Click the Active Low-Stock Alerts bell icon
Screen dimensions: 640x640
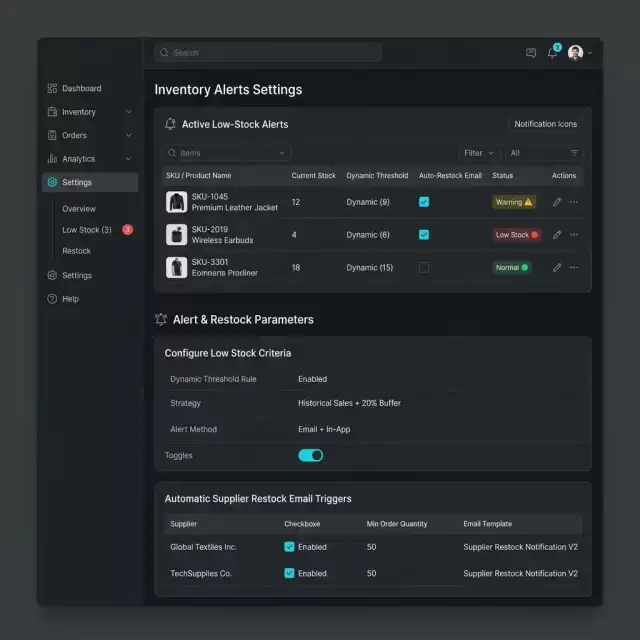[x=170, y=124]
